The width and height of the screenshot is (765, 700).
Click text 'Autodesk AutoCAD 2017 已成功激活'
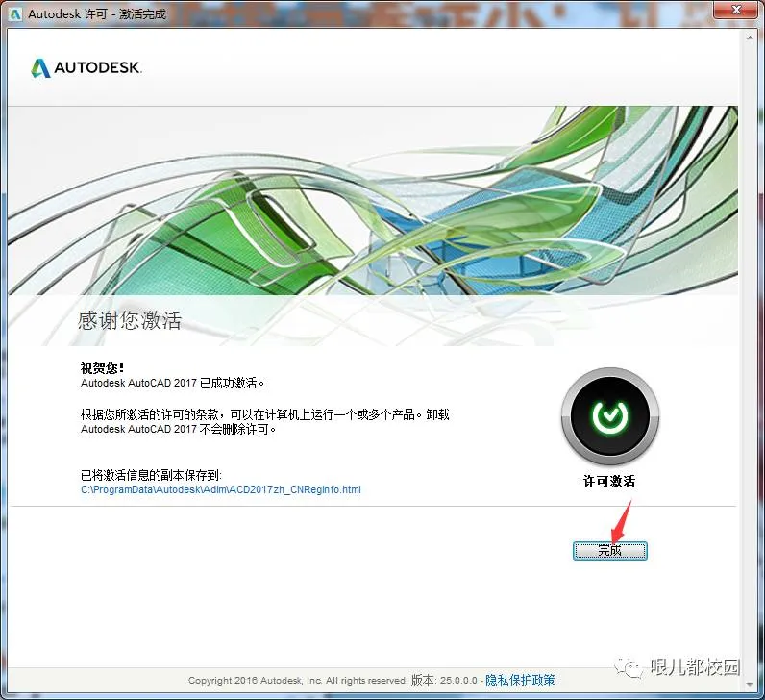coord(172,383)
